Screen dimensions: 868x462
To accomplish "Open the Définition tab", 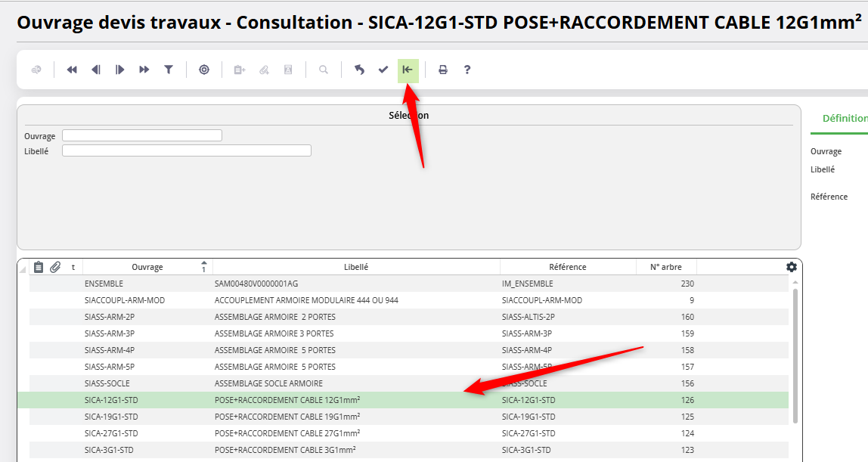I will click(x=845, y=118).
